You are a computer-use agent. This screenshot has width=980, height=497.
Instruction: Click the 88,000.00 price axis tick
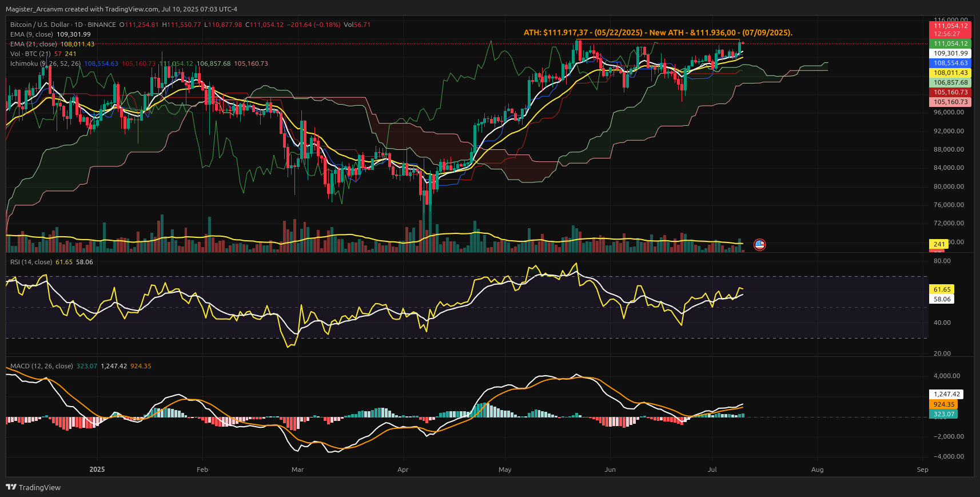(x=949, y=150)
